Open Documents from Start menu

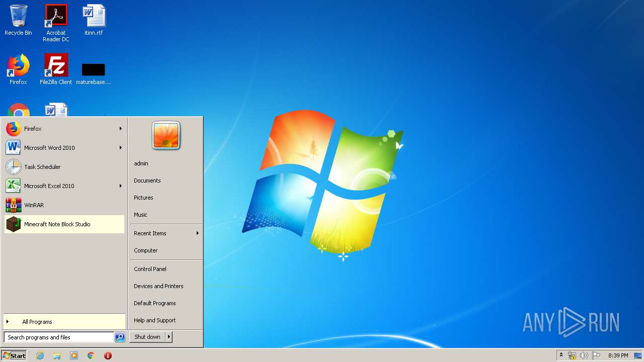tap(147, 180)
